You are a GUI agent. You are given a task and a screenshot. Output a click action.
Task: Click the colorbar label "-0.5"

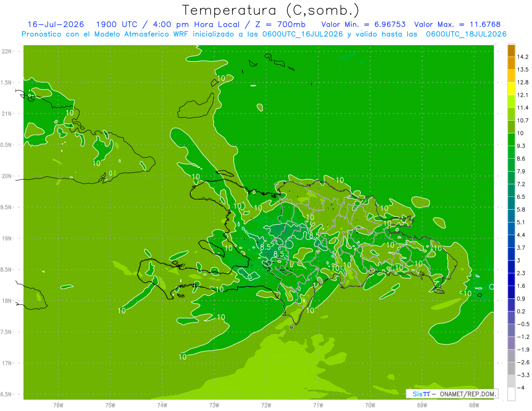(523, 324)
